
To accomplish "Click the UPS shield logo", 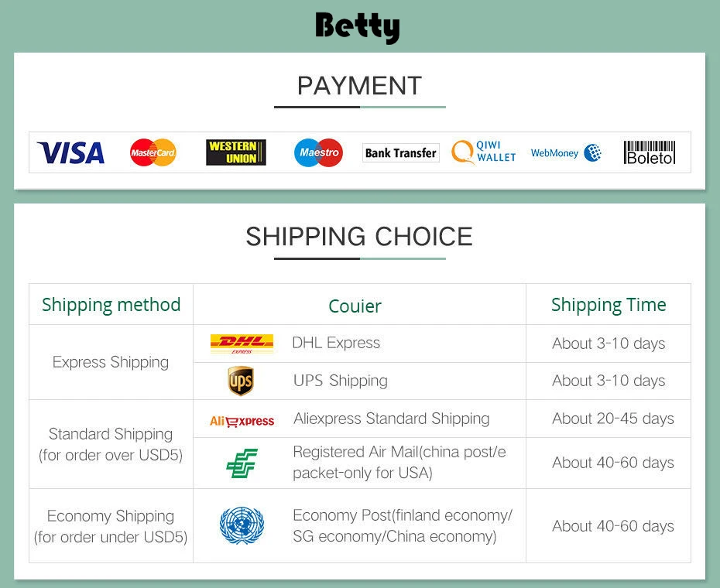I will coord(241,381).
